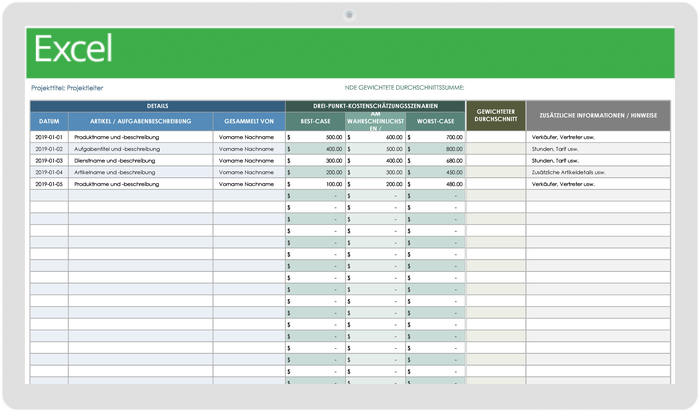The image size is (700, 412).
Task: Click the 'Zusätzliche Artikeldetails usw.' cell
Action: [x=598, y=172]
